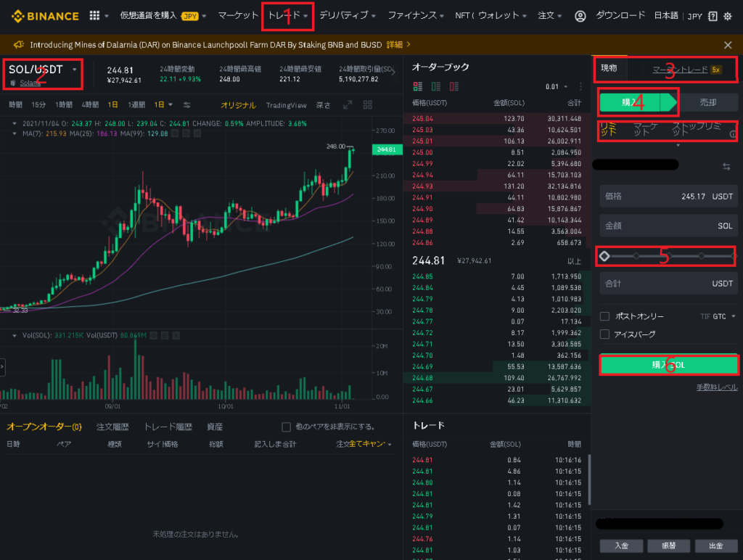Click the megaphone announcement icon
Viewport: 743px width, 560px height.
18,44
